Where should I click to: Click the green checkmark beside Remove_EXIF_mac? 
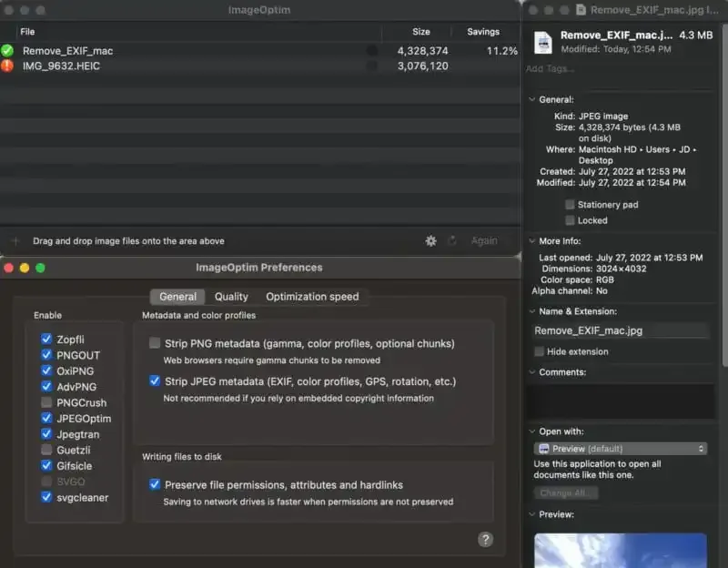7,51
